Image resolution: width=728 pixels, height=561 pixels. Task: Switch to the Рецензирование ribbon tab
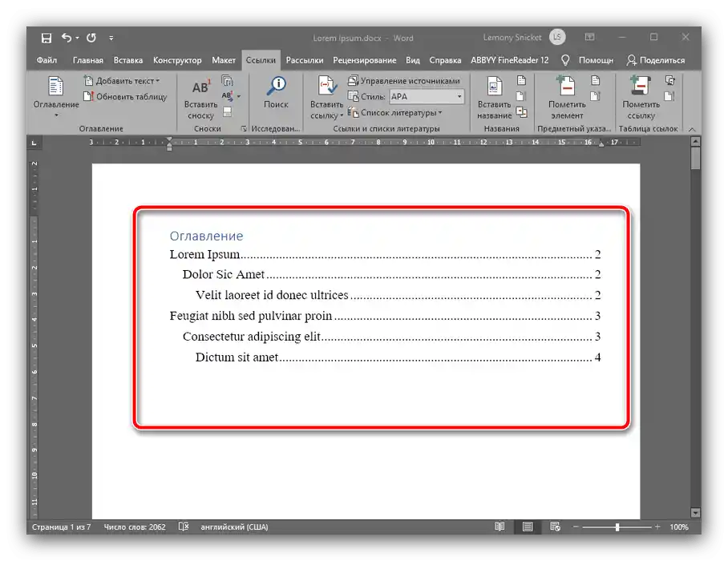point(363,59)
